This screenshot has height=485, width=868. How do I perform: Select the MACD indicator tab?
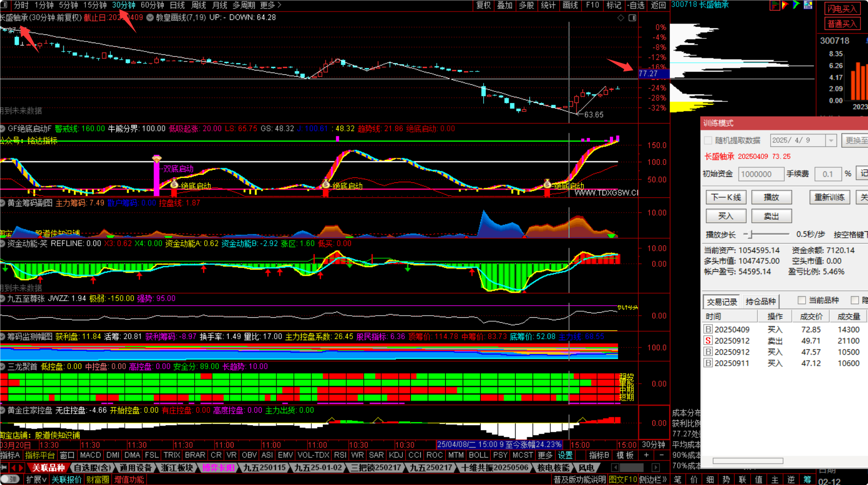[x=90, y=455]
